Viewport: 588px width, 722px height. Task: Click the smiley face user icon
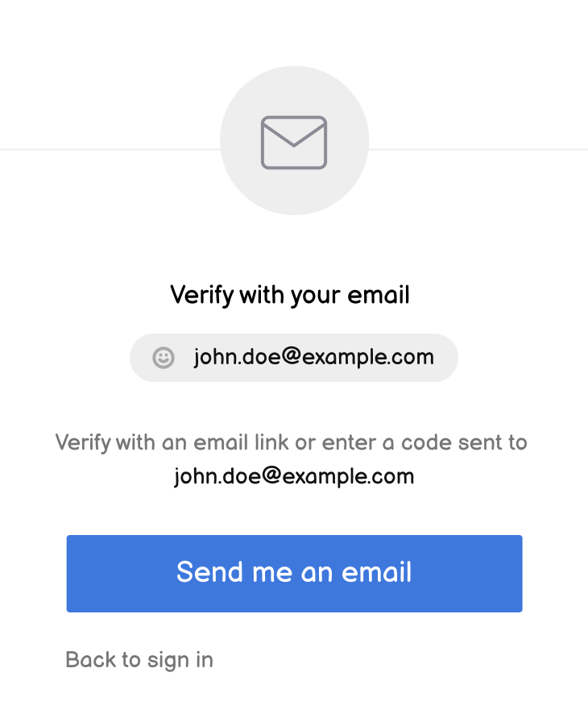(x=164, y=358)
